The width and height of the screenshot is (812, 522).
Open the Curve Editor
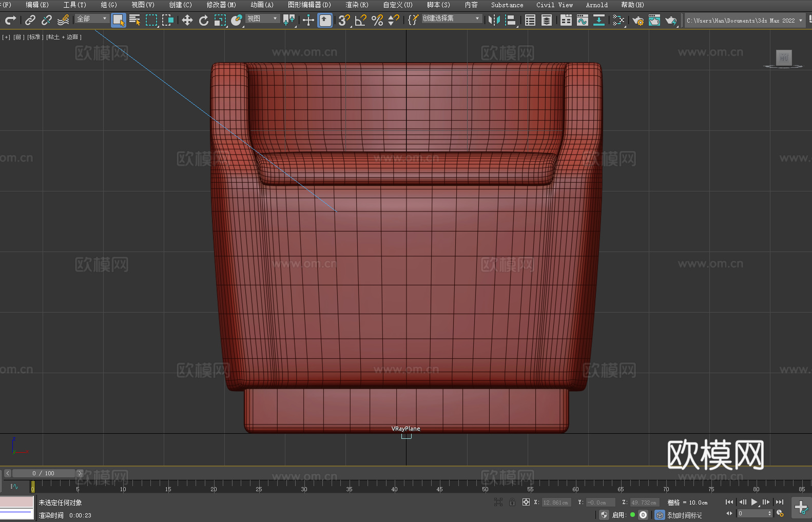(x=583, y=20)
